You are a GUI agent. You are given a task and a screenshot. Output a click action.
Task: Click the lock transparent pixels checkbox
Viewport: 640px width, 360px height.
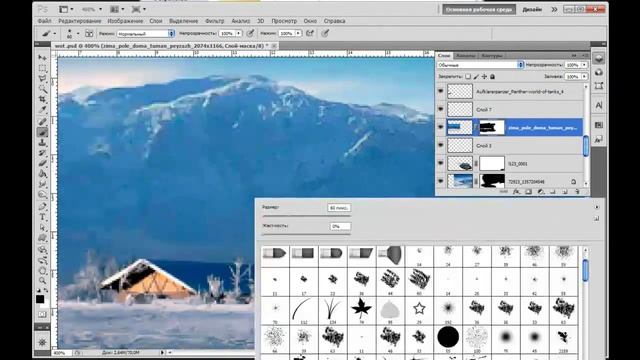tap(468, 77)
